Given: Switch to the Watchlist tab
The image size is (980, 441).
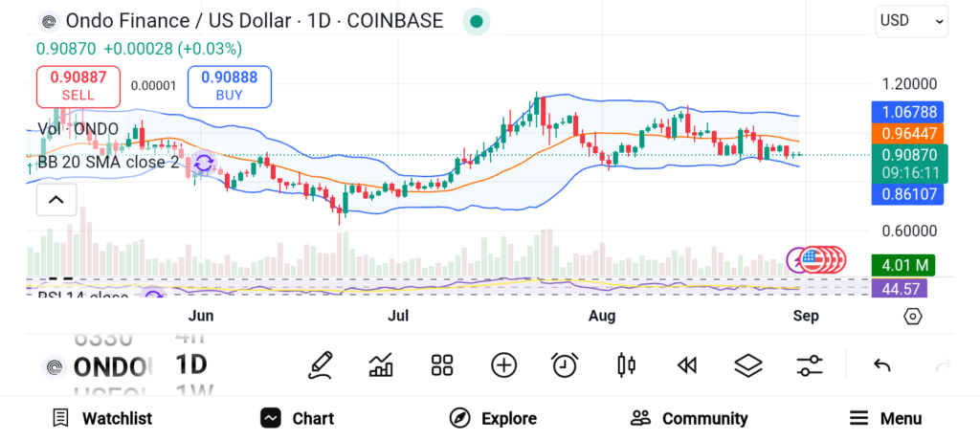Looking at the screenshot, I should pyautogui.click(x=101, y=418).
